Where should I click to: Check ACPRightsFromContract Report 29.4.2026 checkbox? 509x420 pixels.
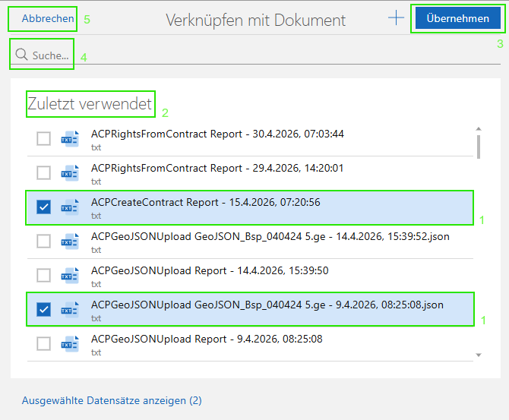coord(43,172)
